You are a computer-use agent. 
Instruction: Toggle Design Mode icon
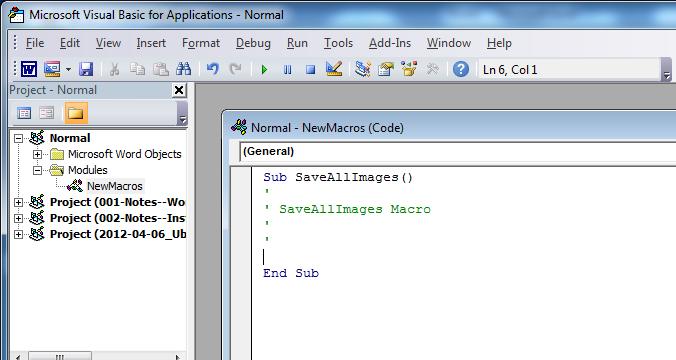pyautogui.click(x=334, y=69)
